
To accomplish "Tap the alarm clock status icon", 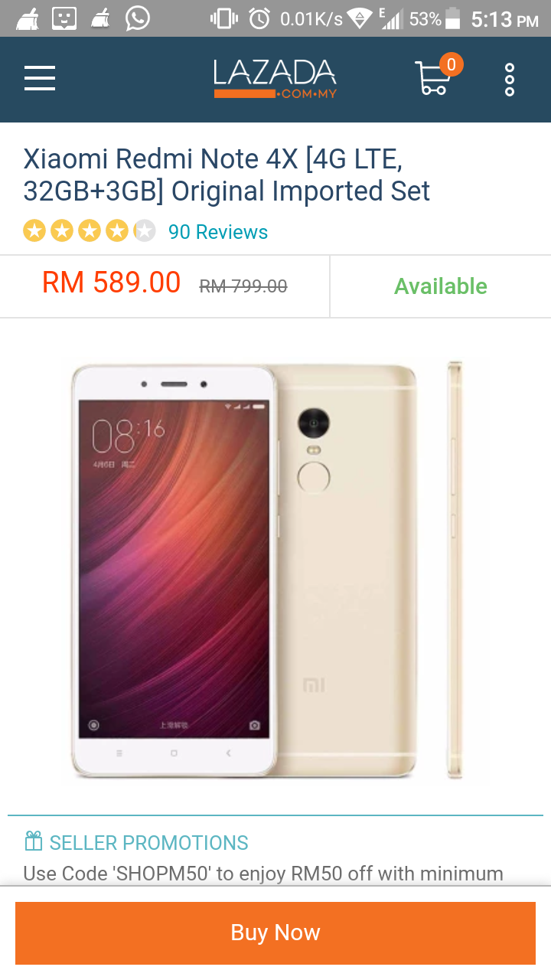I will pyautogui.click(x=259, y=18).
